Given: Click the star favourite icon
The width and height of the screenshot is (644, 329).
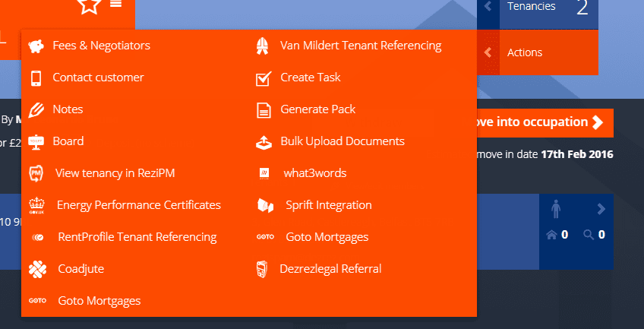Looking at the screenshot, I should click(x=89, y=5).
